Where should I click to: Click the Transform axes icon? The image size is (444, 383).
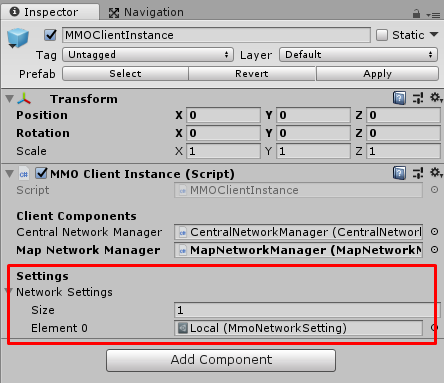pos(24,99)
